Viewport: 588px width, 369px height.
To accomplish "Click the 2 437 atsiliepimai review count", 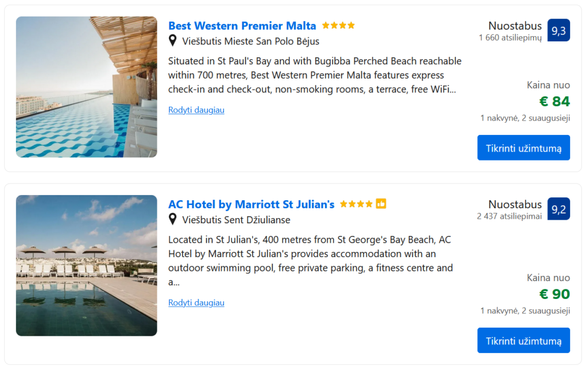I will click(x=509, y=216).
